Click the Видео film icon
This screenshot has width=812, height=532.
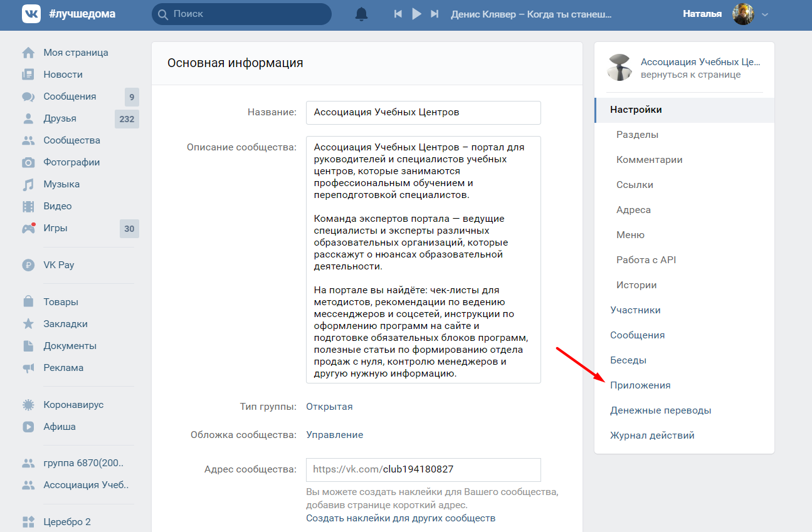click(28, 206)
